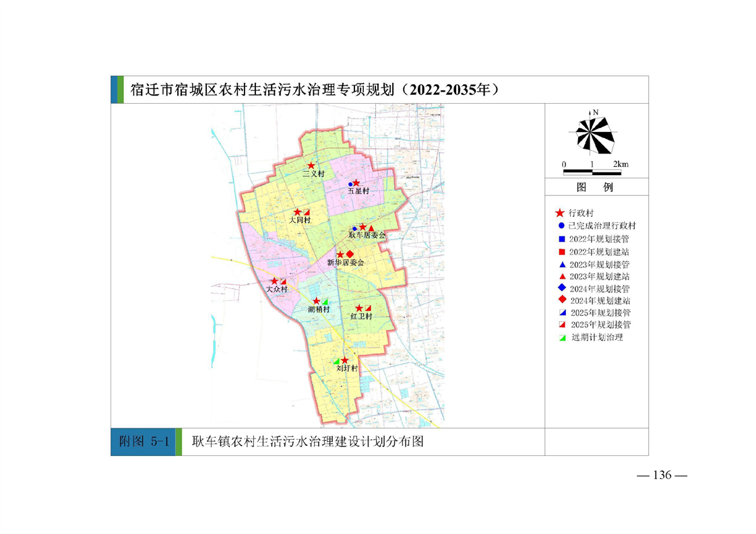Click the red star marker at 刘圩村

345,361
